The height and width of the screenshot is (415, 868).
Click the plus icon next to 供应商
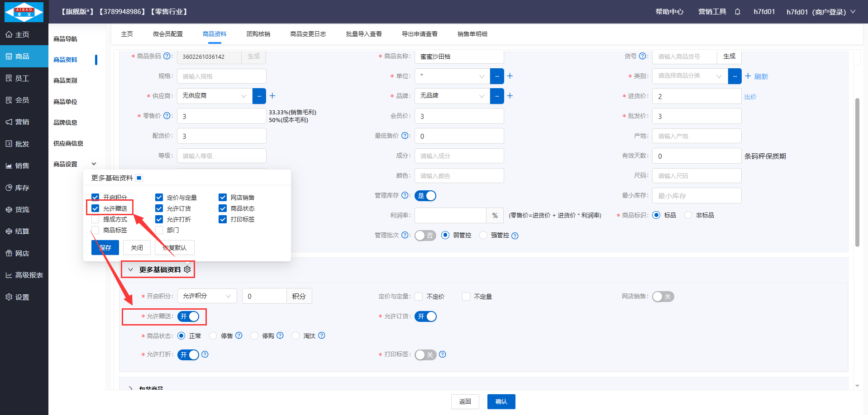click(272, 96)
